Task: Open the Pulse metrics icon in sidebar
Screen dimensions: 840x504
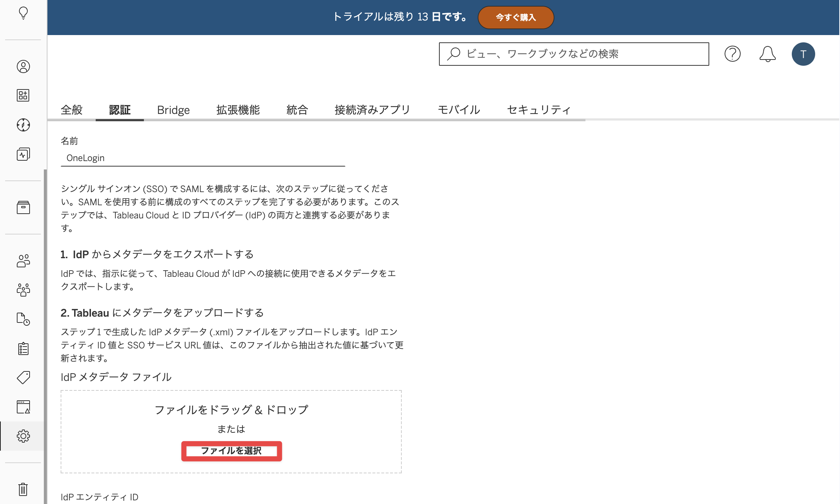Action: click(x=23, y=154)
